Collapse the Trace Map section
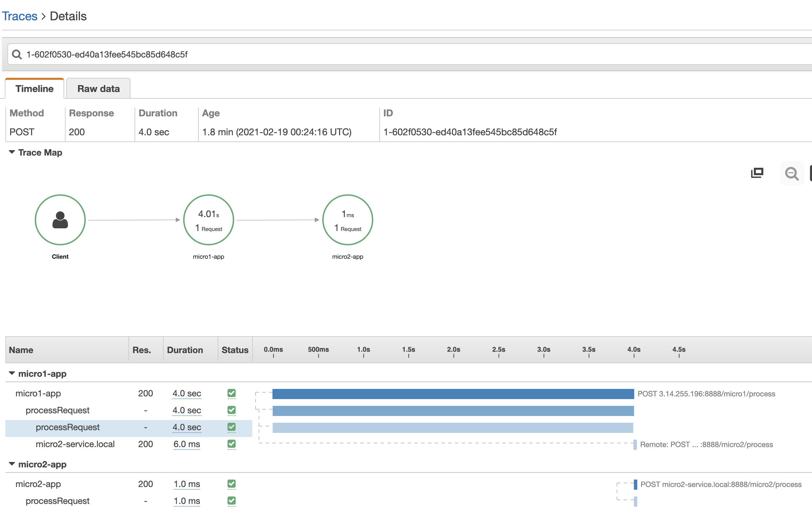This screenshot has height=510, width=812. pyautogui.click(x=12, y=152)
